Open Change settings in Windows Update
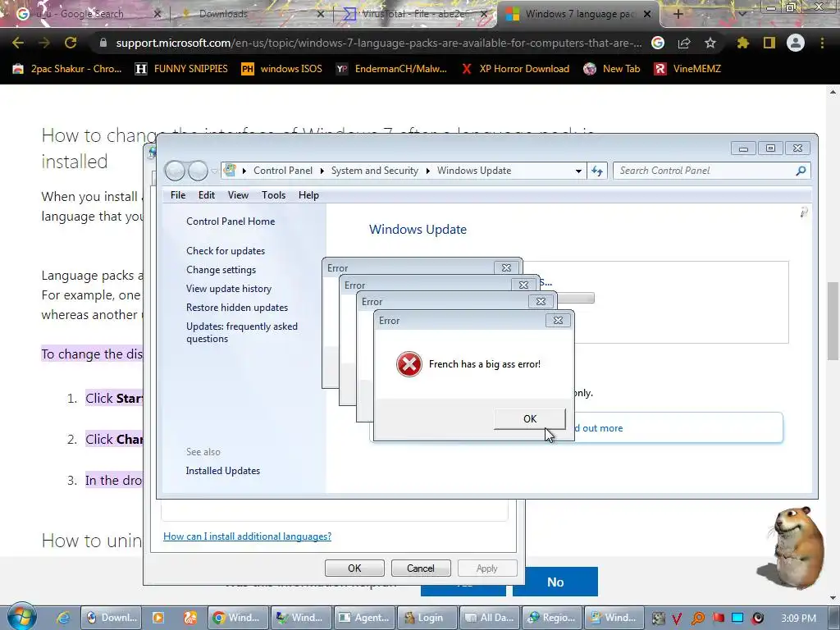Viewport: 840px width, 630px height. pos(221,269)
